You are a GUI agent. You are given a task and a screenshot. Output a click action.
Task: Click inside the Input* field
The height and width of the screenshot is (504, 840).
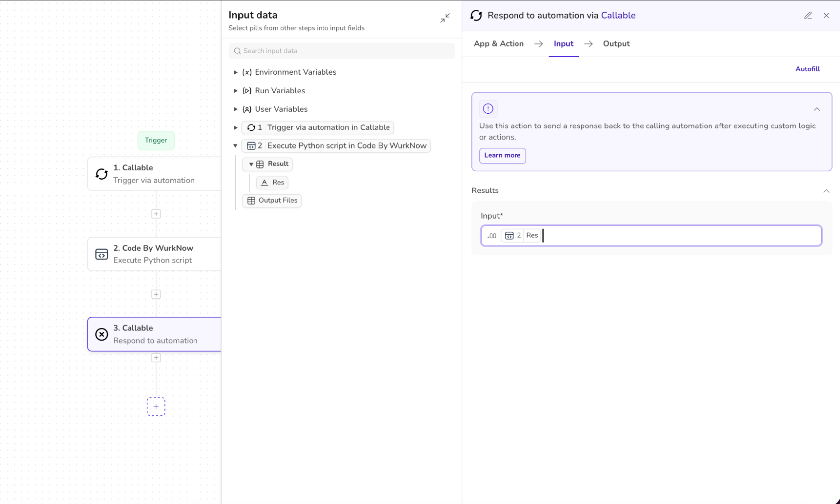[x=651, y=236]
